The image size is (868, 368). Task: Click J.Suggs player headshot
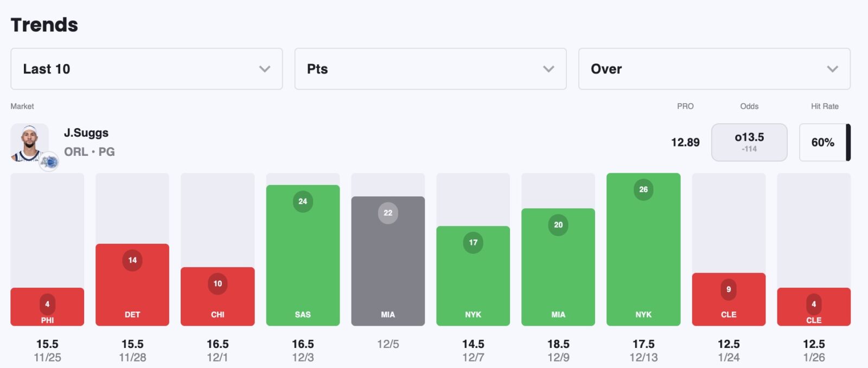click(29, 142)
